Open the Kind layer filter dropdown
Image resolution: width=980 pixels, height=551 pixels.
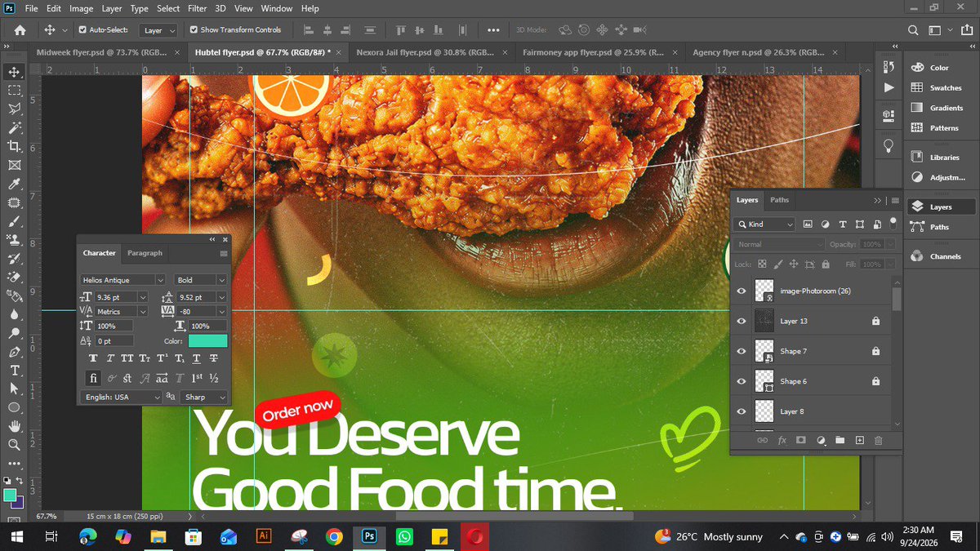[x=764, y=224]
